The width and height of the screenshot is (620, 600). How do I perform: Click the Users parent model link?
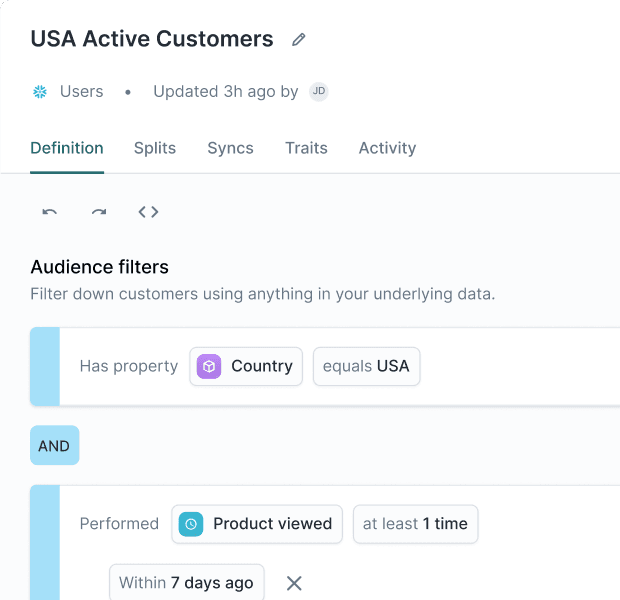point(81,92)
